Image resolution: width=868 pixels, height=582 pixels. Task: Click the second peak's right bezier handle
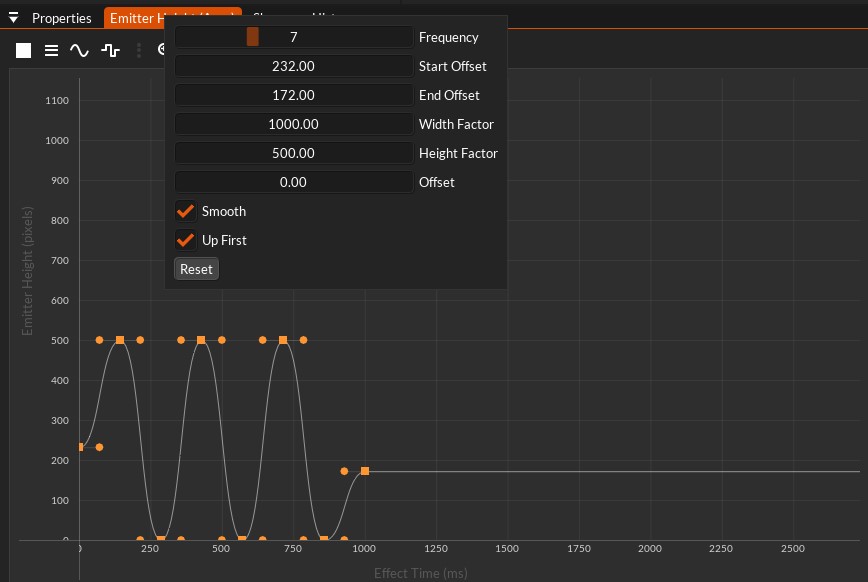tap(221, 340)
